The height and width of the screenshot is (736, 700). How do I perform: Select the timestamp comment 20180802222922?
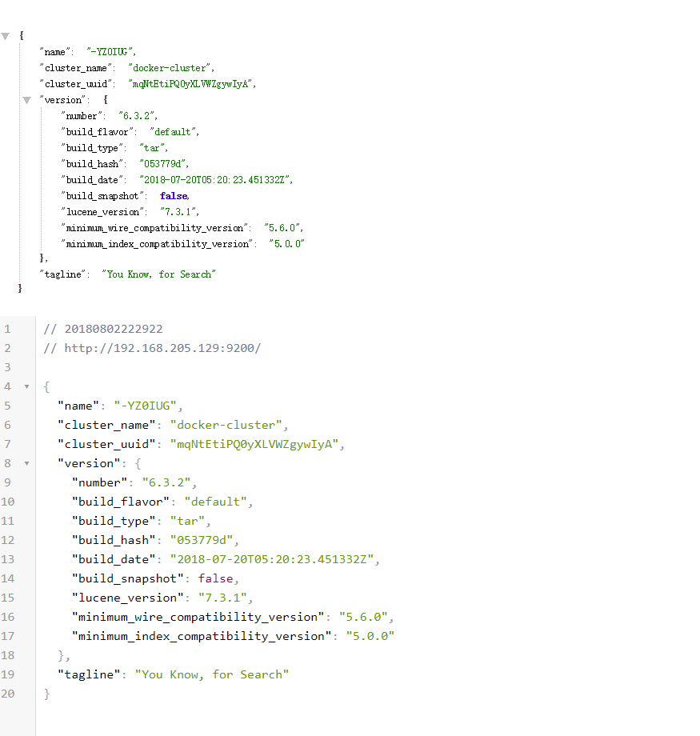pyautogui.click(x=104, y=328)
